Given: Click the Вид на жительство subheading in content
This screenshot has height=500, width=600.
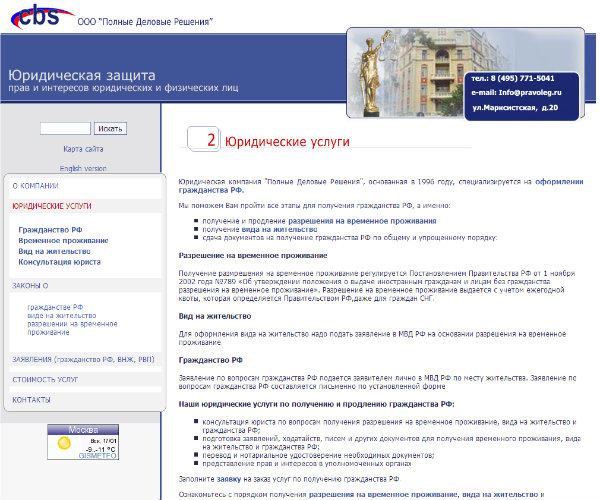Looking at the screenshot, I should coord(215,316).
